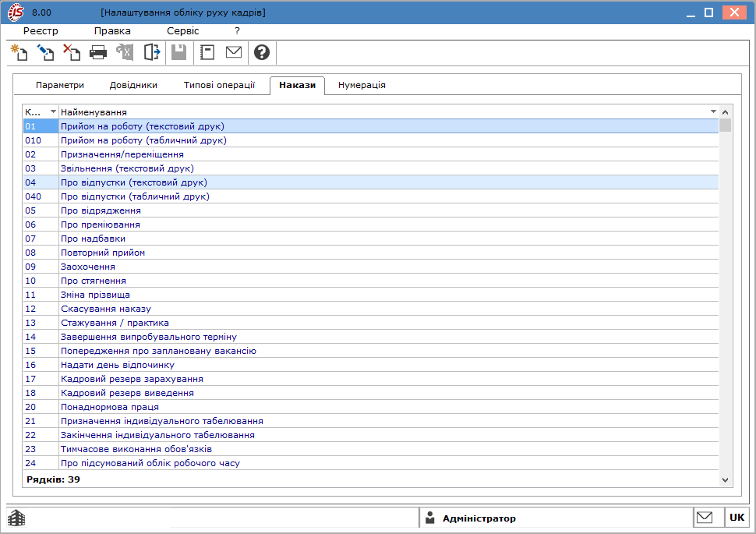Click the user icon beside Адміністратор
Viewport: 756px width, 534px height.
[x=430, y=518]
